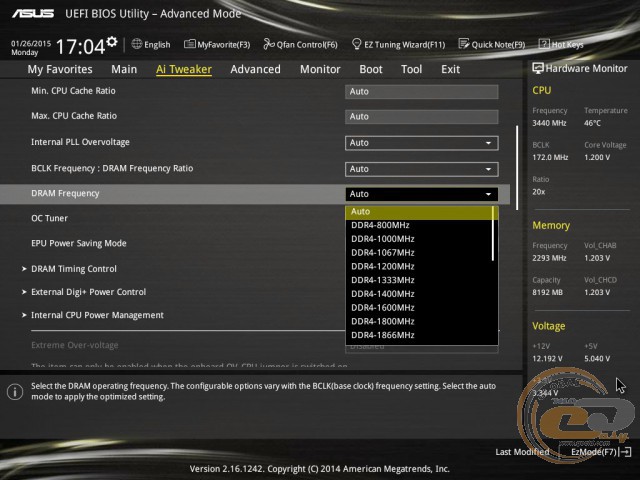
Task: Click the Qfan Control fan icon
Action: click(269, 44)
